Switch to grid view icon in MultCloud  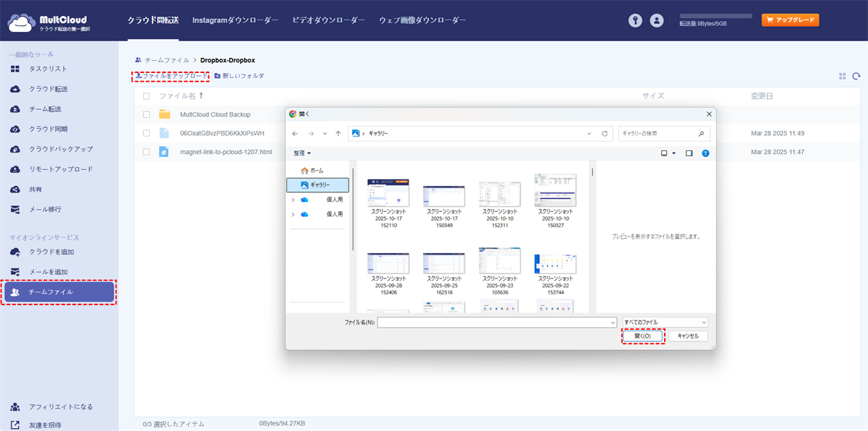point(842,76)
